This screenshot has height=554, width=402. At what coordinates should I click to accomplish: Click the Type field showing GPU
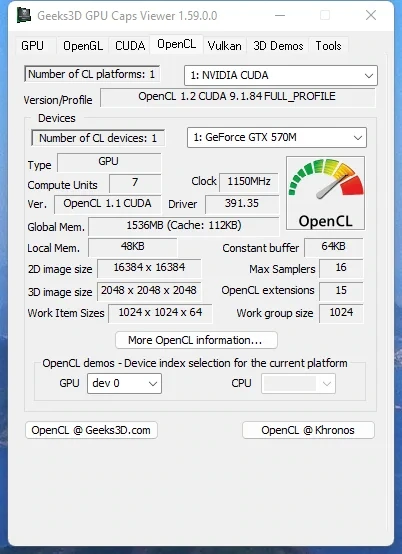click(x=109, y=162)
